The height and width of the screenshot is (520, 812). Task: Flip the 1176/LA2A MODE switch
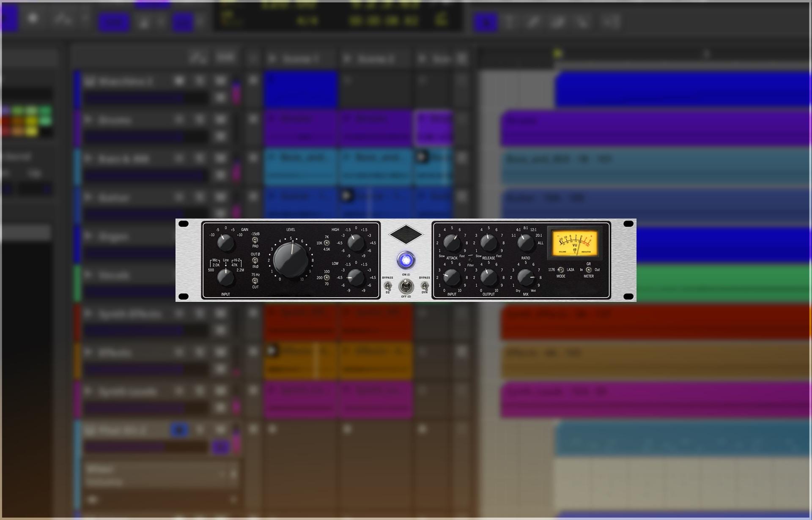click(561, 270)
